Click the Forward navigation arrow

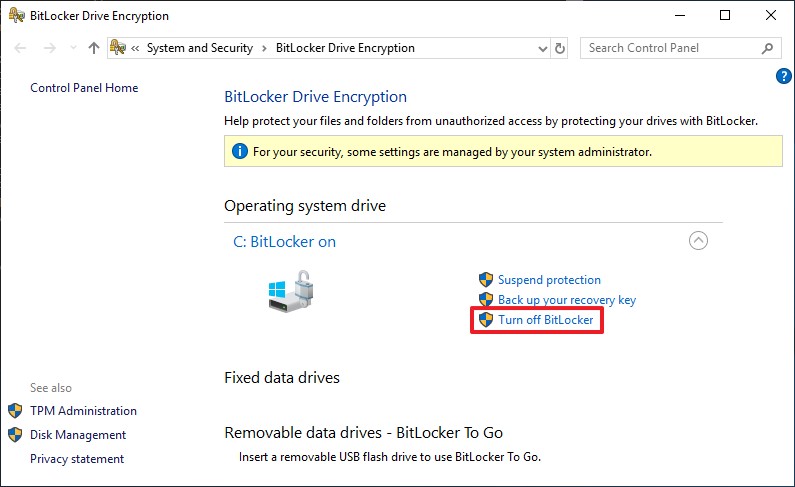coord(49,48)
